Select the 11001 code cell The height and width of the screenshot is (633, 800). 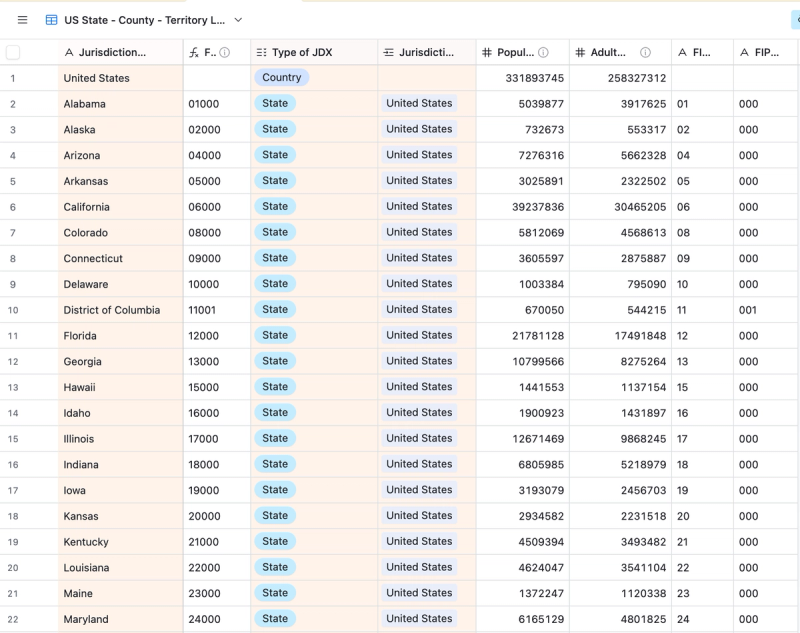click(217, 310)
